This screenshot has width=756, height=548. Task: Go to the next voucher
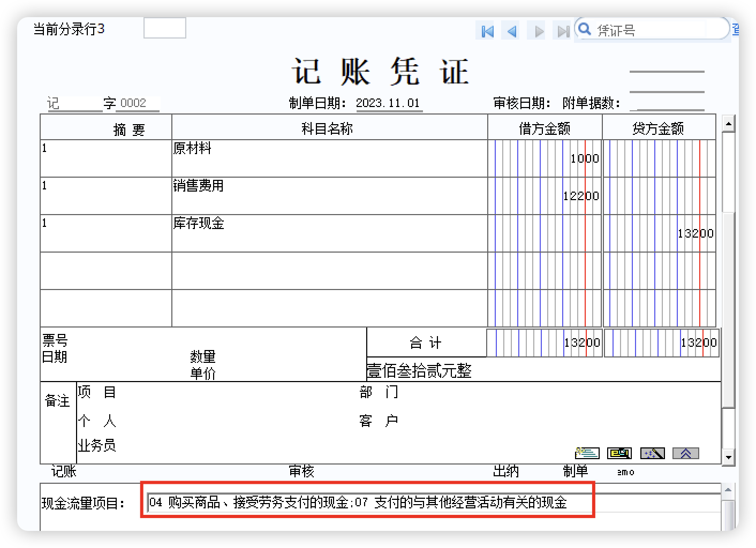537,31
